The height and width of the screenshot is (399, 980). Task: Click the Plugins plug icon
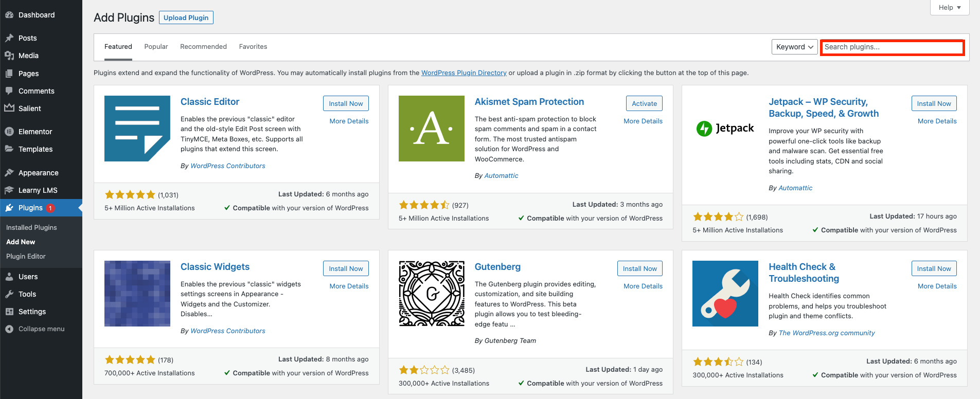click(x=9, y=208)
